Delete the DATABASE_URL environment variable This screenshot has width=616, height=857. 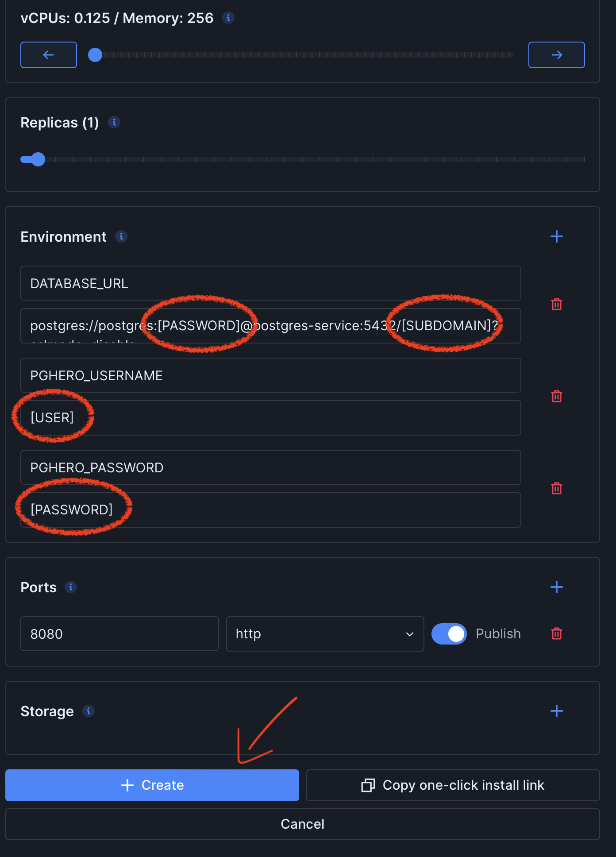pos(556,305)
